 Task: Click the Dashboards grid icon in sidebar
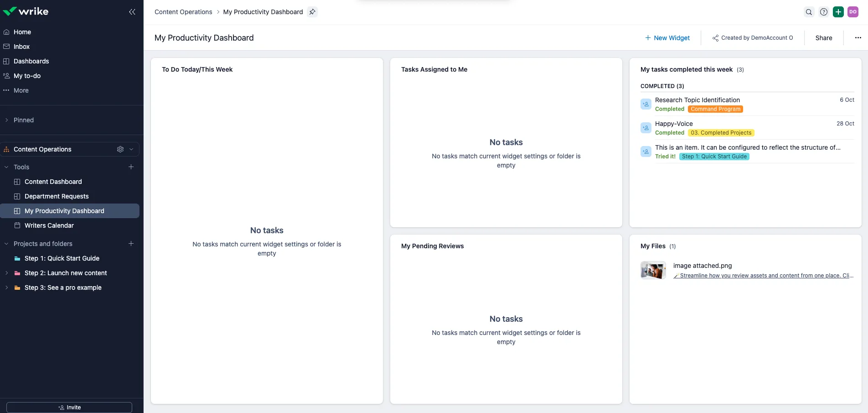[6, 61]
